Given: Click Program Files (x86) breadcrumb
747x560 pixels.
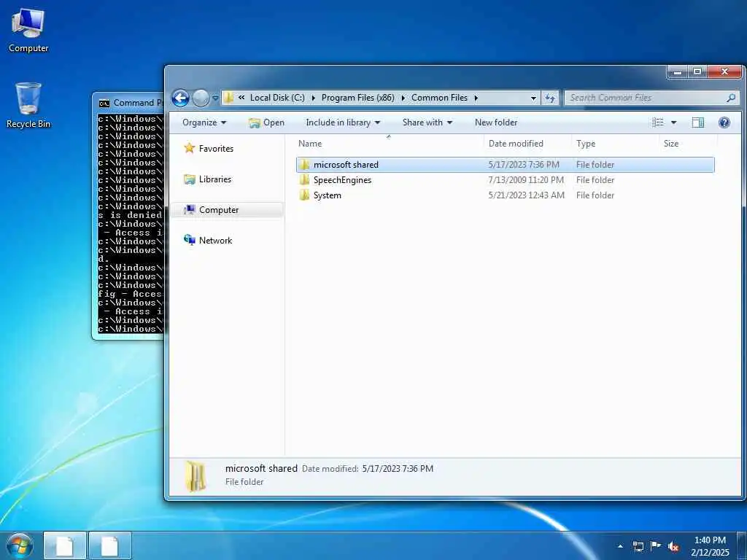Looking at the screenshot, I should coord(357,98).
